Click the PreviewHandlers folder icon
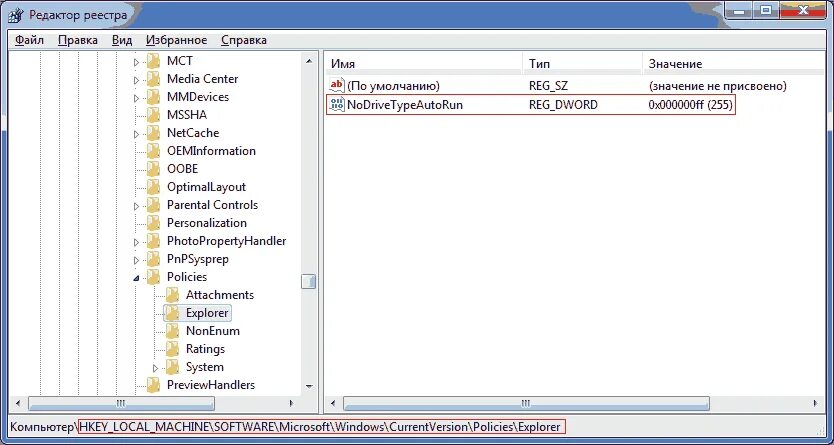 coord(153,385)
